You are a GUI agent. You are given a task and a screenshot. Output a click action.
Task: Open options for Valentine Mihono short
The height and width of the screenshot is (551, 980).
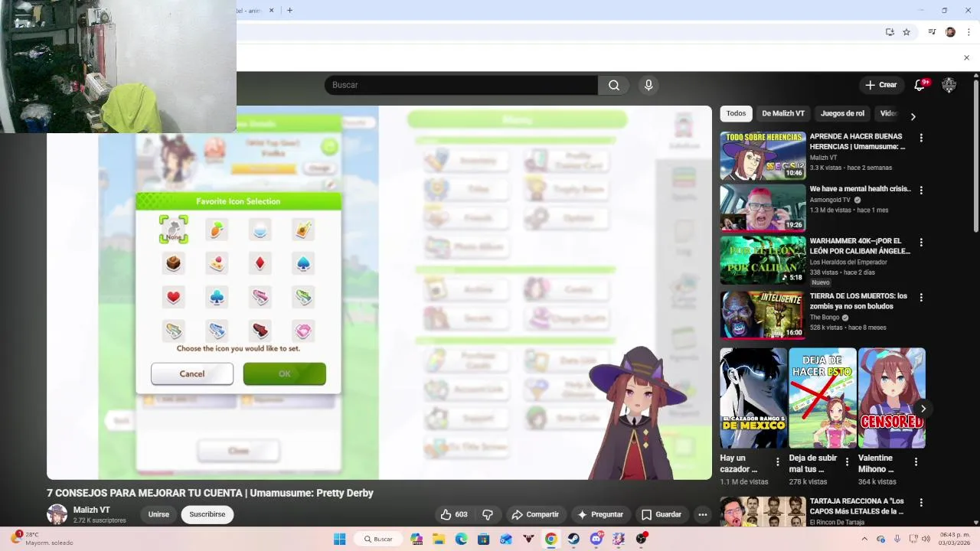pyautogui.click(x=916, y=461)
